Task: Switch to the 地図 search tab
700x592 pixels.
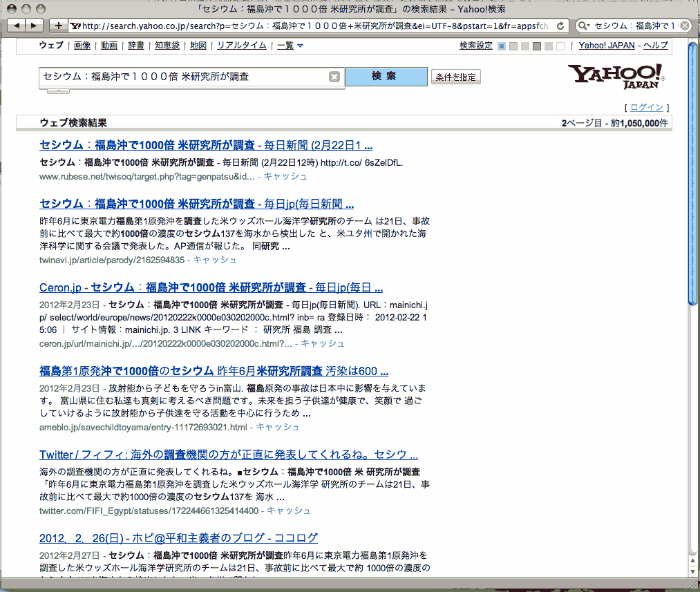Action: 198,46
